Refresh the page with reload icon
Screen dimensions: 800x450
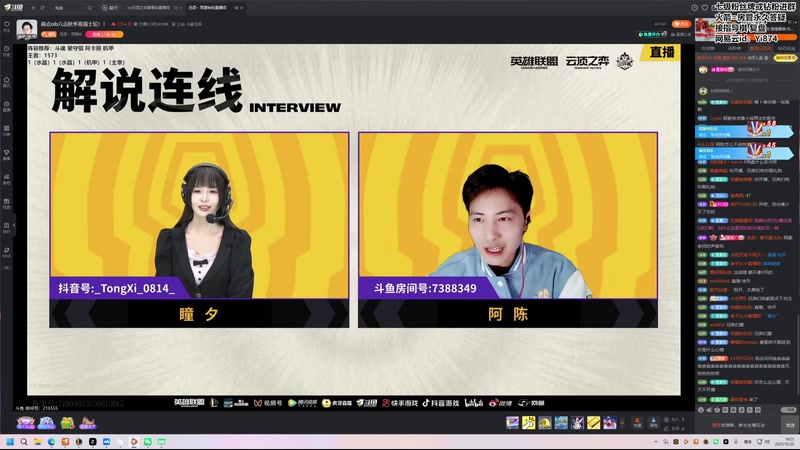click(x=43, y=8)
